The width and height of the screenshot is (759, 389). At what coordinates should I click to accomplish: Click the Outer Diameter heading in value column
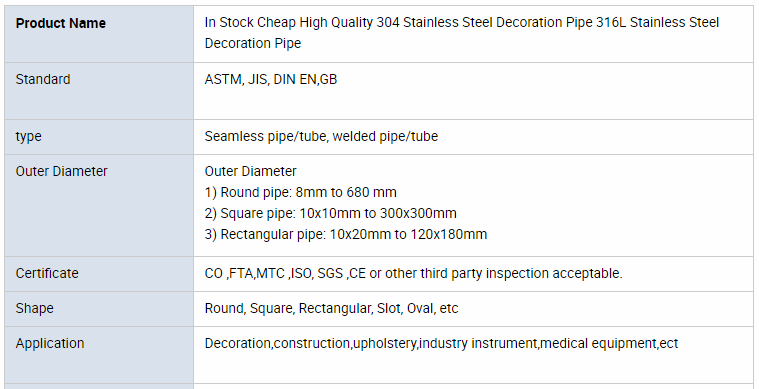pyautogui.click(x=250, y=171)
